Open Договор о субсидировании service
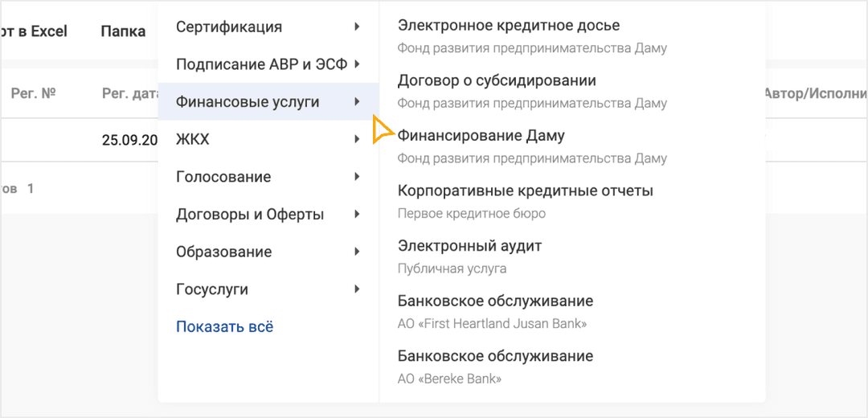Viewport: 868px width, 418px height. 497,81
